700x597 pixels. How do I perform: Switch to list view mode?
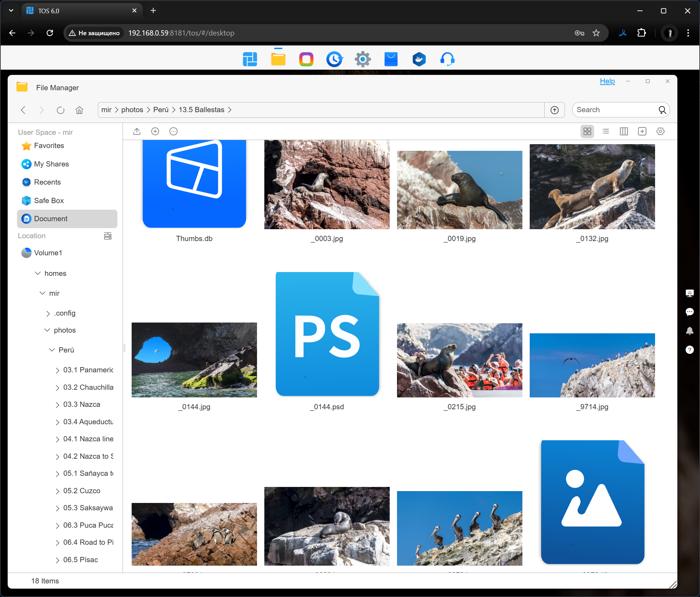pos(606,131)
